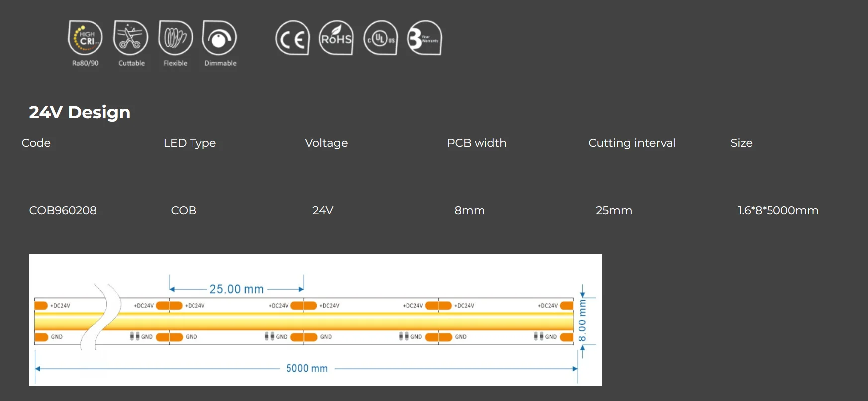868x401 pixels.
Task: Click the 25mm cutting interval value
Action: coord(614,211)
